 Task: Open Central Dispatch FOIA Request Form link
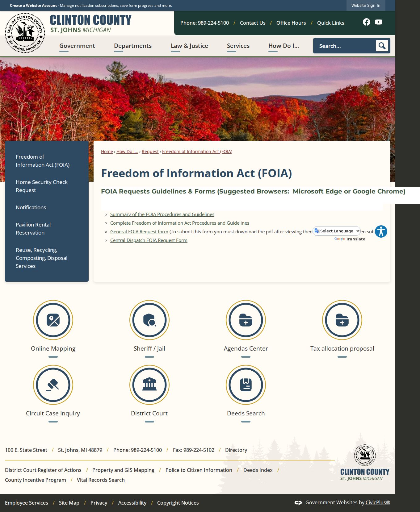click(149, 240)
